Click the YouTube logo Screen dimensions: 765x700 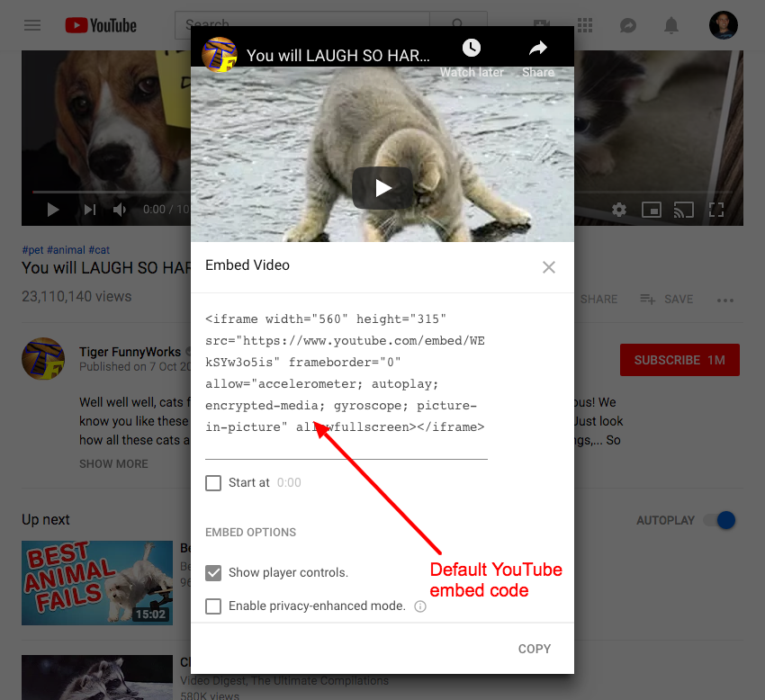(x=101, y=25)
